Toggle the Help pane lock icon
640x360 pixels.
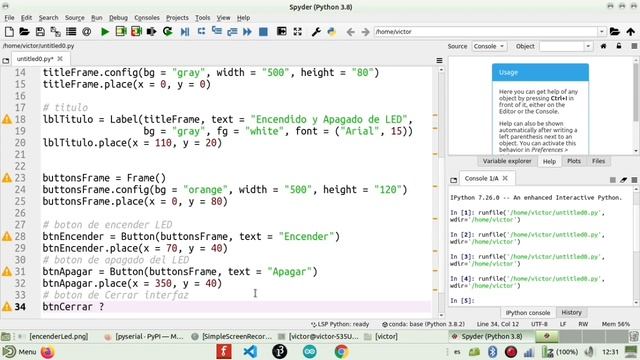(619, 46)
